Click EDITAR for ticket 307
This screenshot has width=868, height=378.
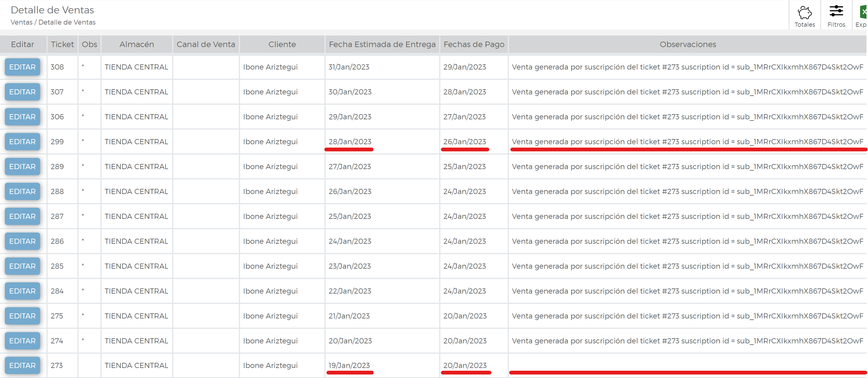point(22,92)
